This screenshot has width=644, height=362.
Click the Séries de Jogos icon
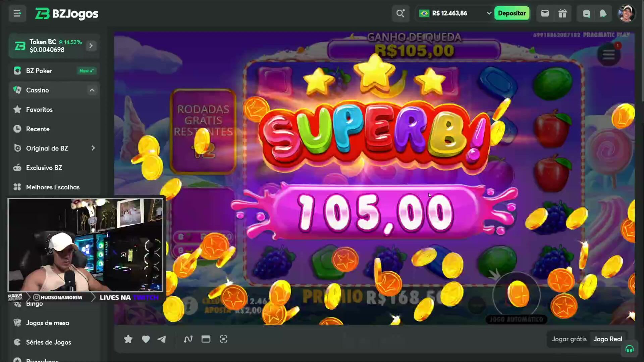pos(17,342)
